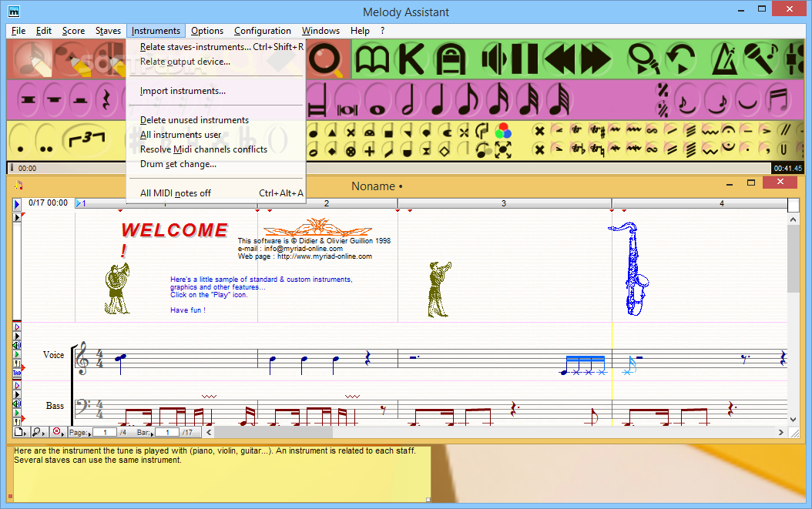Viewport: 812px width, 509px height.
Task: Select the whole note duration
Action: 377,99
